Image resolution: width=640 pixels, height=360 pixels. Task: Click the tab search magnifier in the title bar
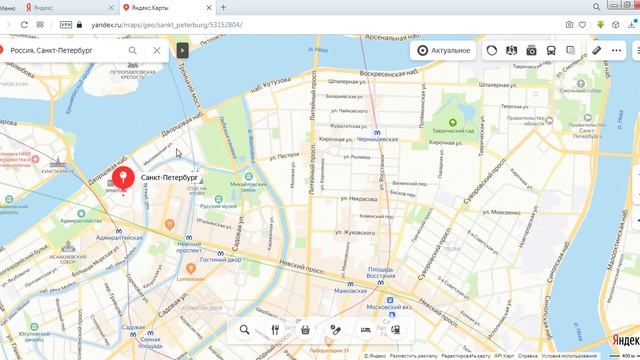point(596,7)
